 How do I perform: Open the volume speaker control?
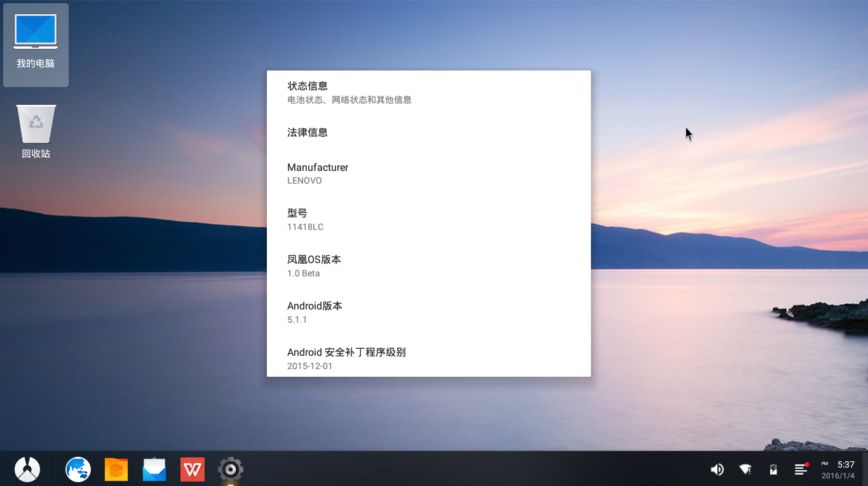pyautogui.click(x=717, y=469)
